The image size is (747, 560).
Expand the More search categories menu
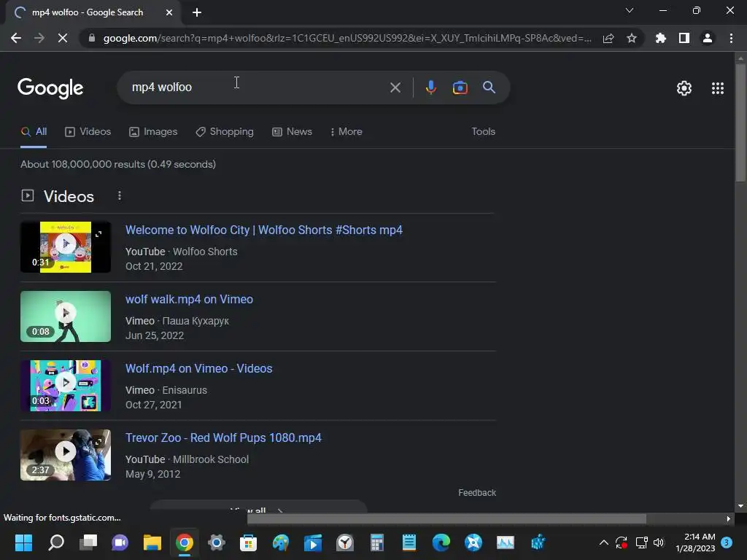[347, 132]
